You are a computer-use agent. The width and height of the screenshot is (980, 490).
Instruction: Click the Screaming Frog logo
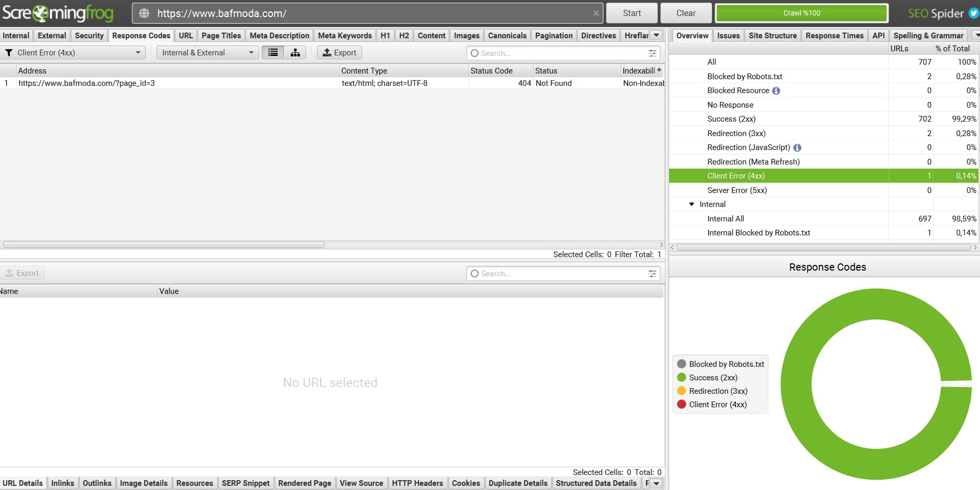point(57,13)
